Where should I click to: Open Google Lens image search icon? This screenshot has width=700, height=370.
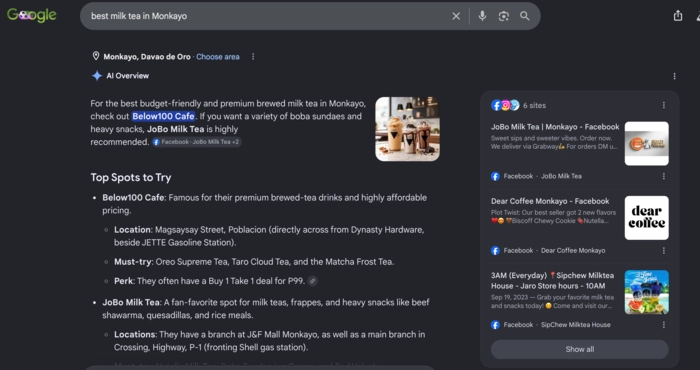(x=504, y=16)
